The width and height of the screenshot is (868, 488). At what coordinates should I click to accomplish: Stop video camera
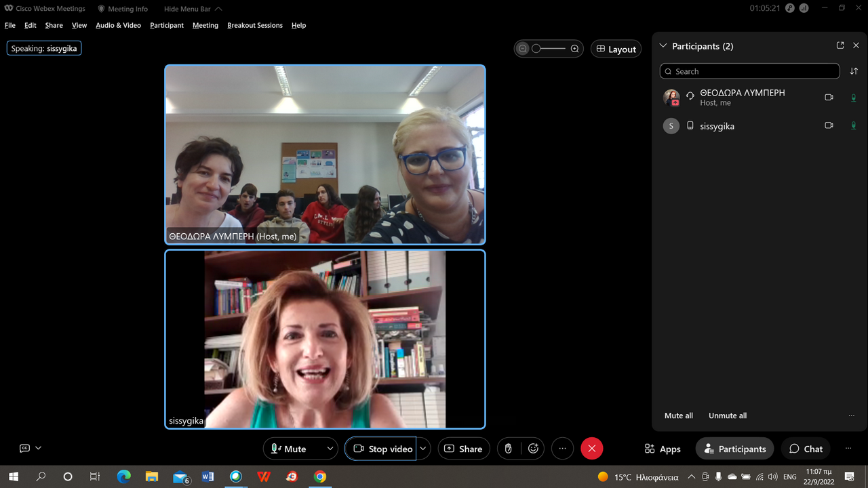tap(383, 449)
